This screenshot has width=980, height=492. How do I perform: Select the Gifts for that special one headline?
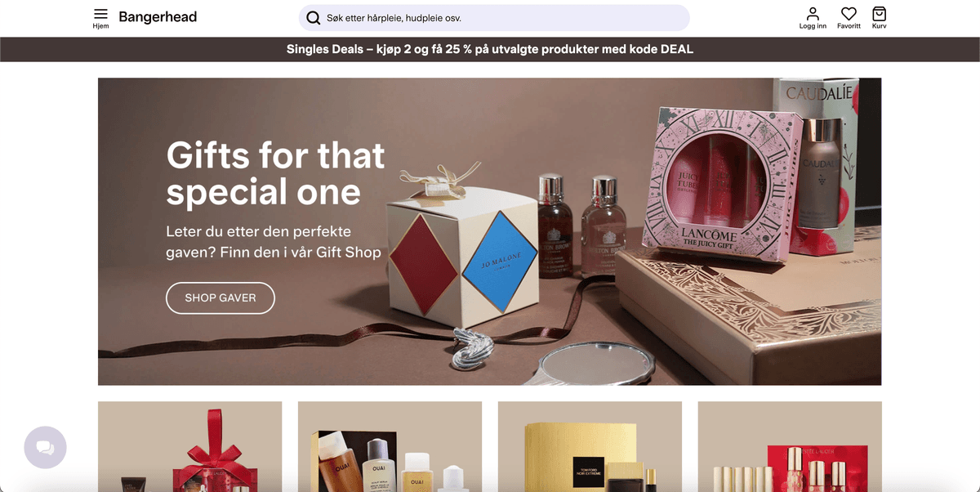pos(275,173)
